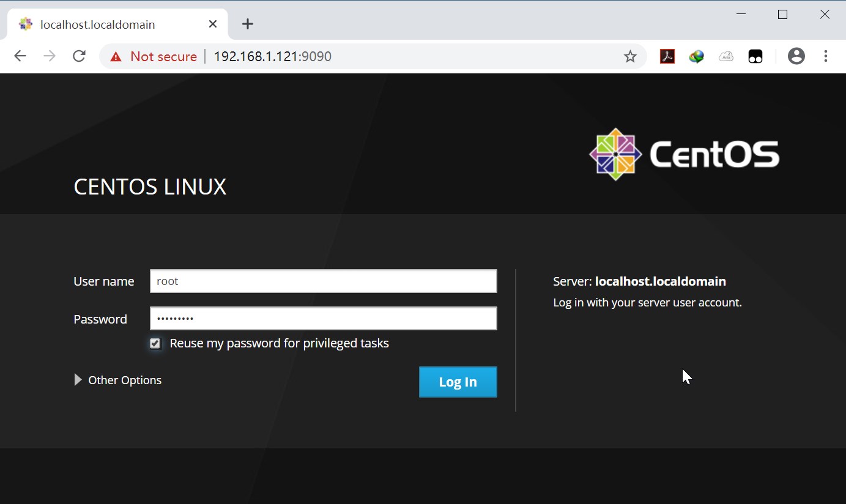Toggle Reuse my password for privileged tasks
This screenshot has height=504, width=846.
pyautogui.click(x=155, y=343)
